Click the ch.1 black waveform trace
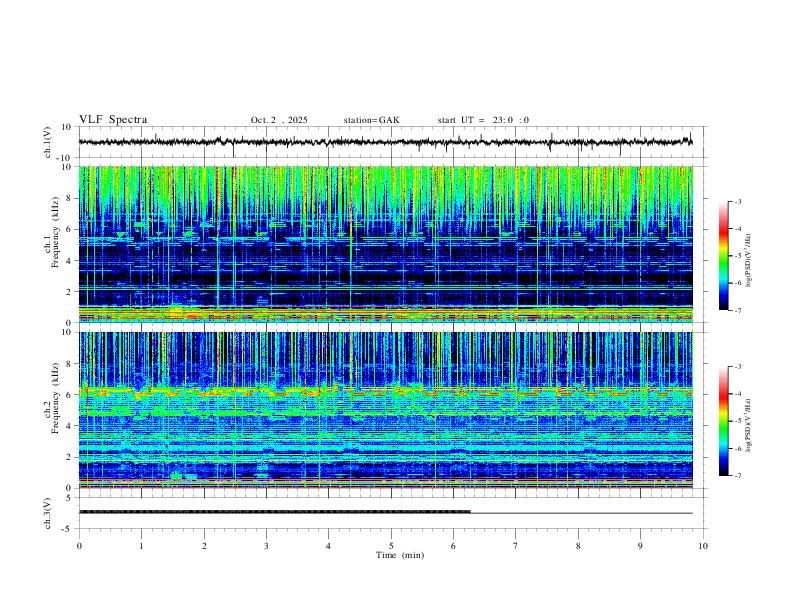The width and height of the screenshot is (792, 612). [386, 142]
